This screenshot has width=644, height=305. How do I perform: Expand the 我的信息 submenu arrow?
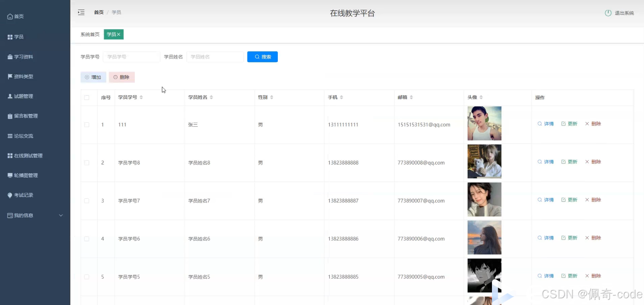[x=61, y=215]
